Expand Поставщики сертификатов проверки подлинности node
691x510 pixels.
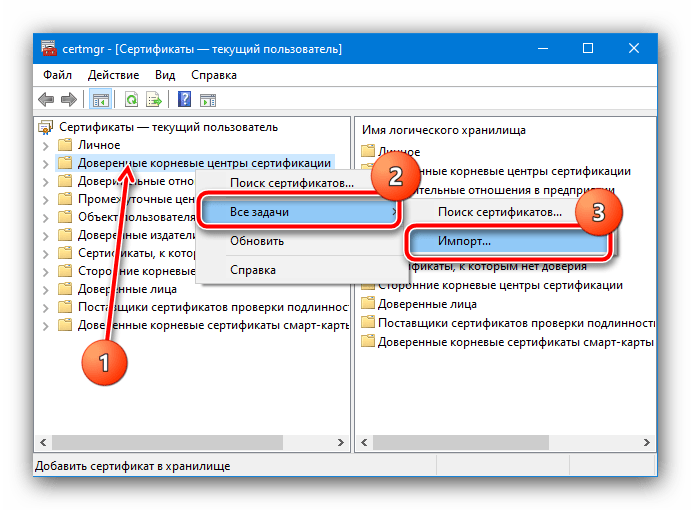pyautogui.click(x=45, y=308)
